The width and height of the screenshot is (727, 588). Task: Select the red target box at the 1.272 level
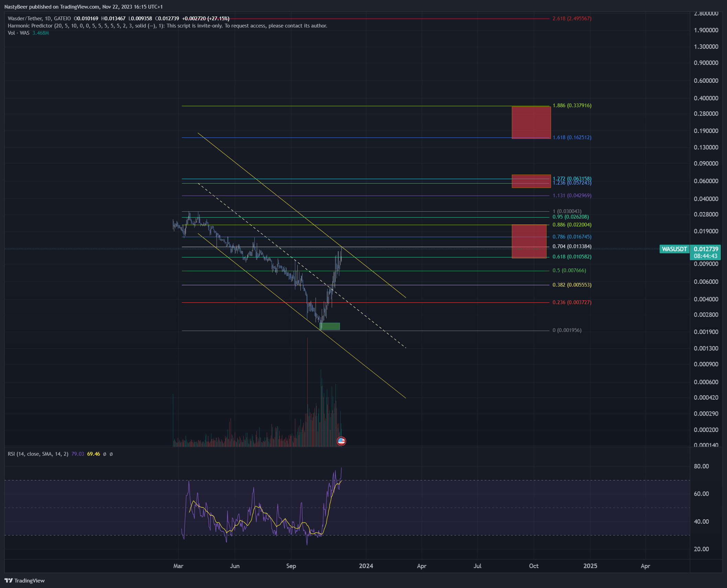[531, 181]
